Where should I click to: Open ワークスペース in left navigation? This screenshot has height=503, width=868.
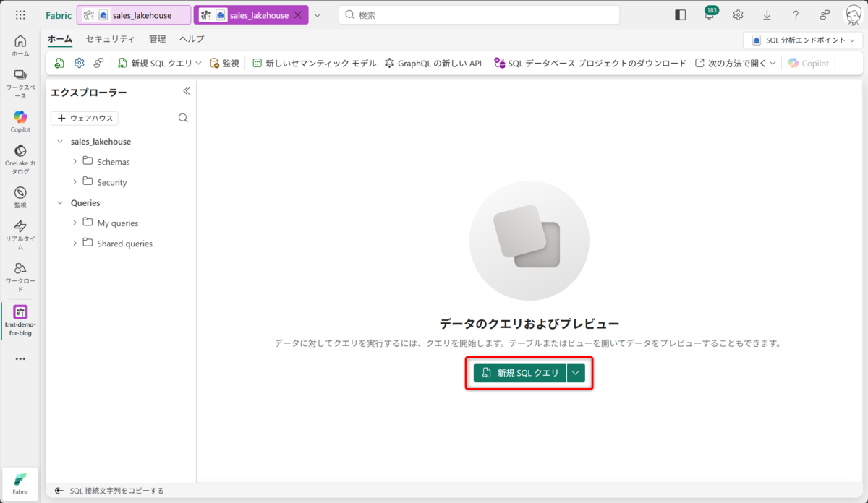[20, 84]
